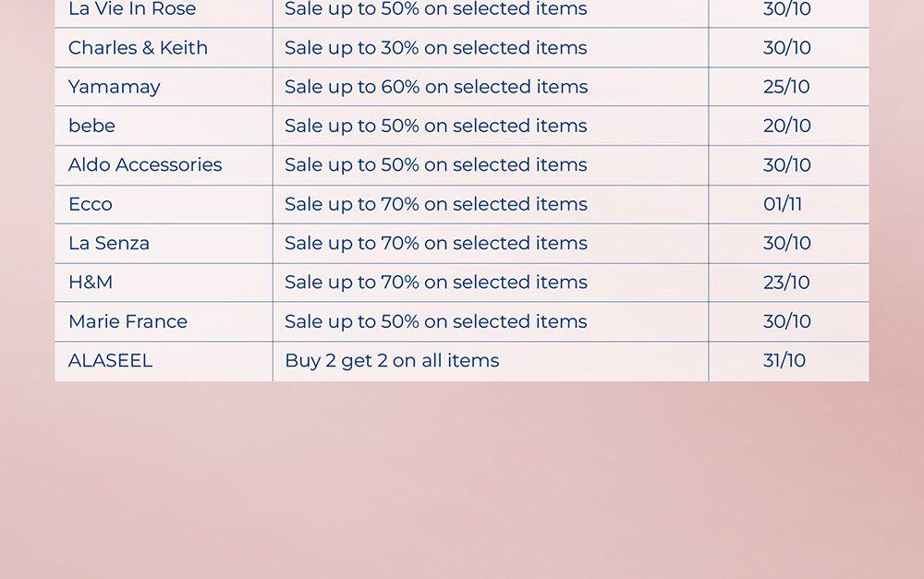Screen dimensions: 924x579
Task: Select the 20/10 date for bebe
Action: click(787, 126)
